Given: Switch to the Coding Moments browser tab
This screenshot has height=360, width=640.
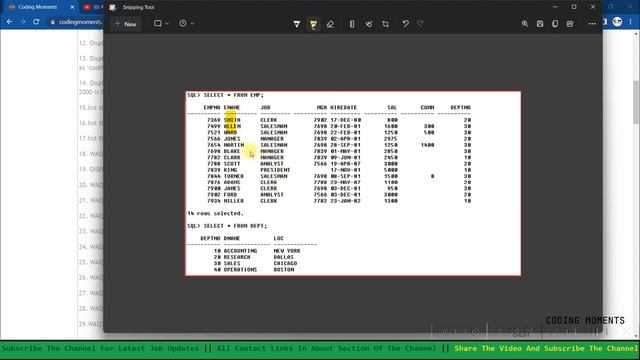Looking at the screenshot, I should pyautogui.click(x=37, y=7).
